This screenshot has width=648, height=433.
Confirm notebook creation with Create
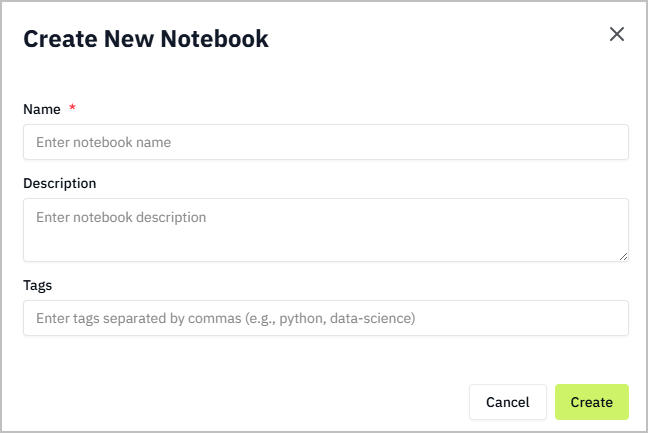click(x=591, y=402)
